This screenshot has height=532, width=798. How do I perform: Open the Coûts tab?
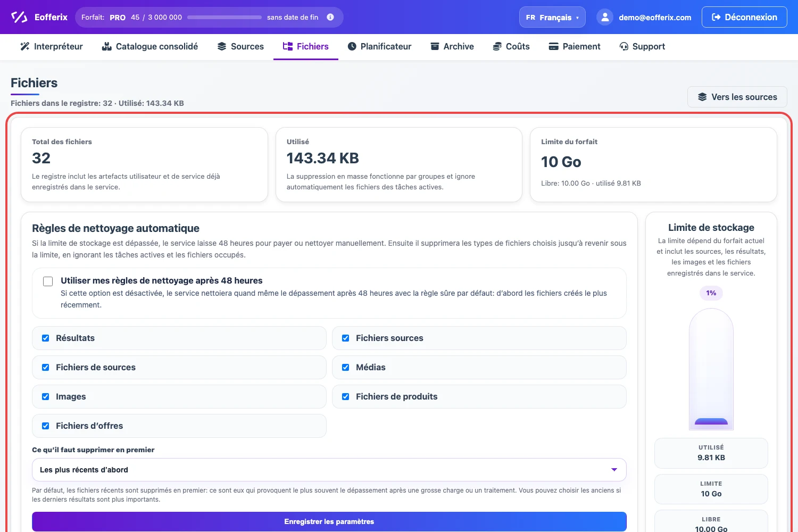coord(511,46)
